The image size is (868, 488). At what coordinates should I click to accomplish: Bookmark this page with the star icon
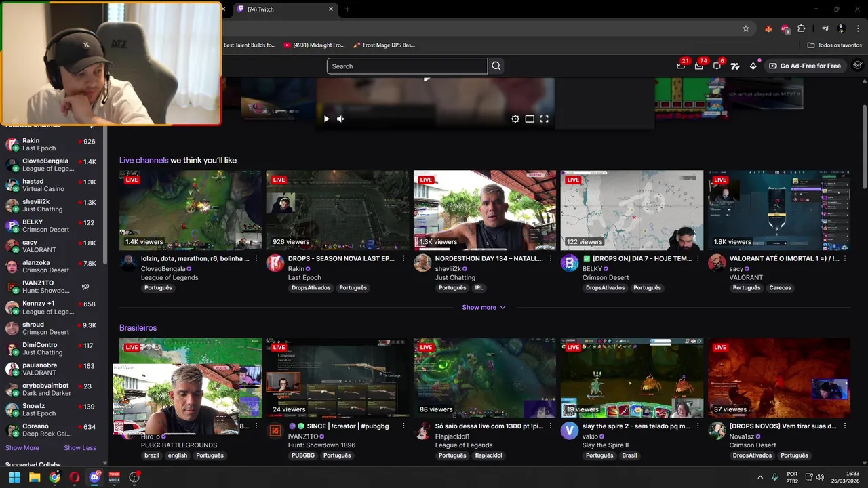[746, 28]
